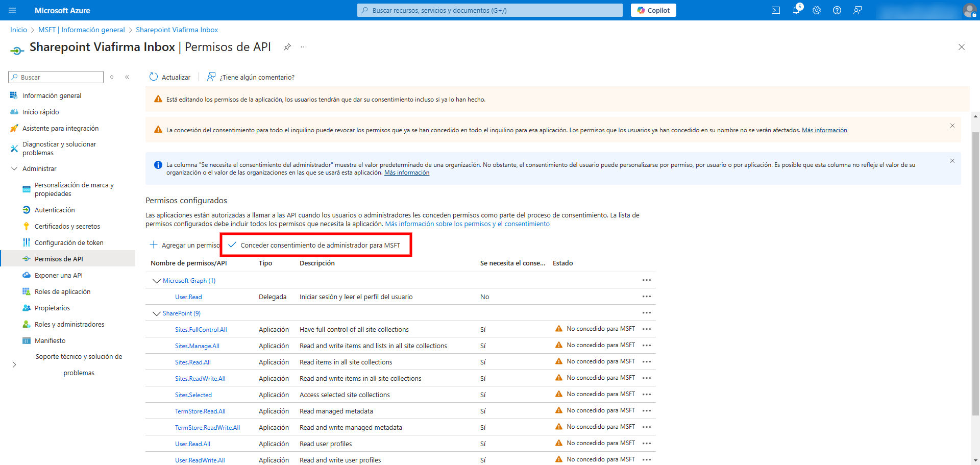Open the Azure portal hamburger menu
Screen dimensions: 980x465
coord(13,10)
